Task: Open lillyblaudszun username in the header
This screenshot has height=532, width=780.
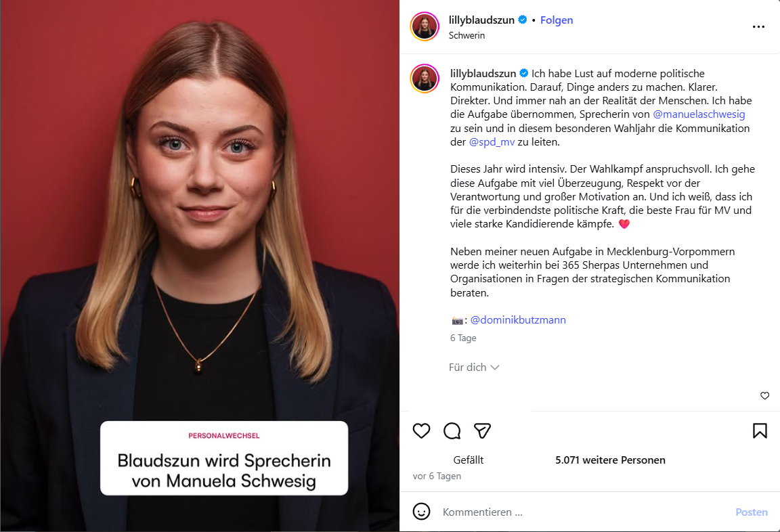Action: point(482,20)
